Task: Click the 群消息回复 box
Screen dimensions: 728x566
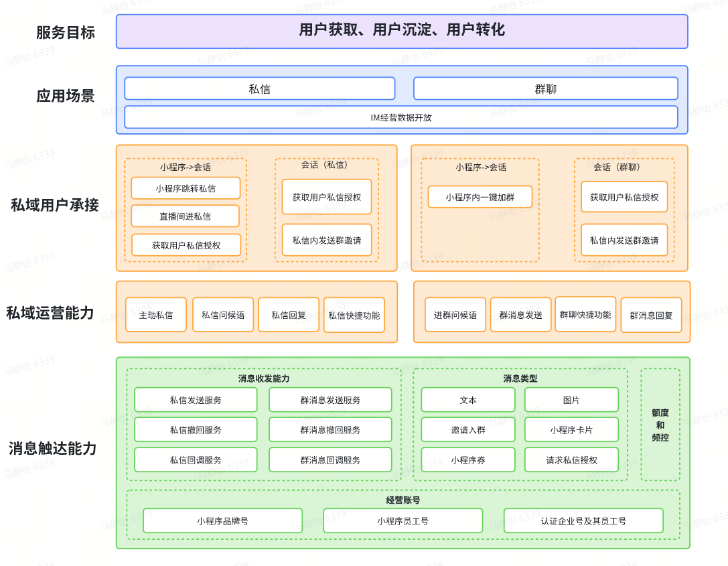Action: point(651,315)
